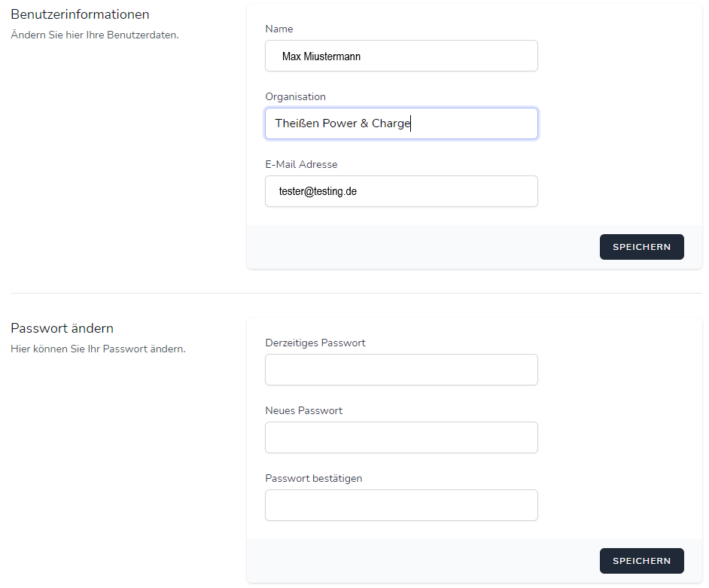
Task: Click the "Derzeitiges Passwort" label
Action: click(315, 343)
